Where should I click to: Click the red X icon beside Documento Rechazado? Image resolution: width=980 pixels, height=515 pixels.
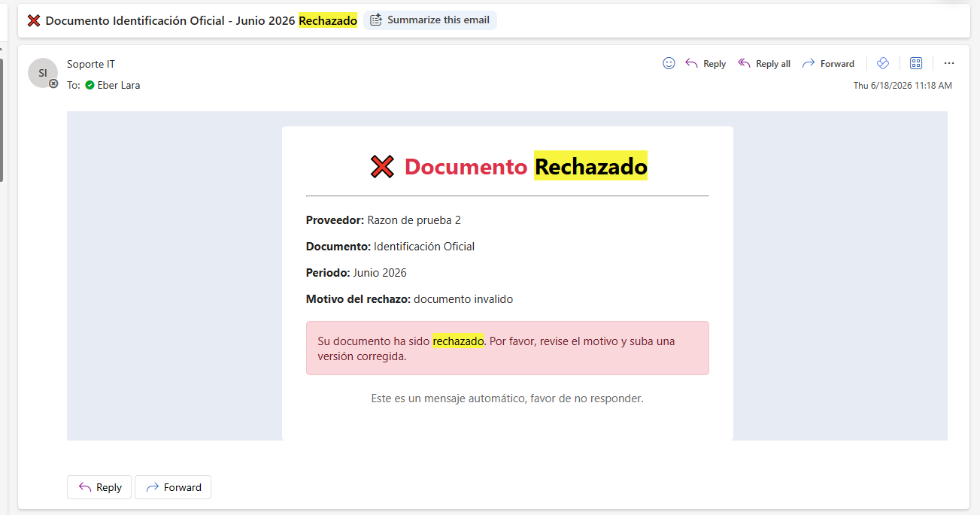(383, 166)
